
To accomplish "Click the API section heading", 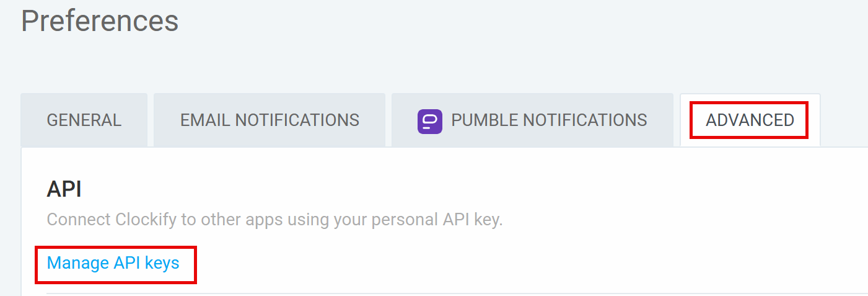I will click(x=64, y=190).
